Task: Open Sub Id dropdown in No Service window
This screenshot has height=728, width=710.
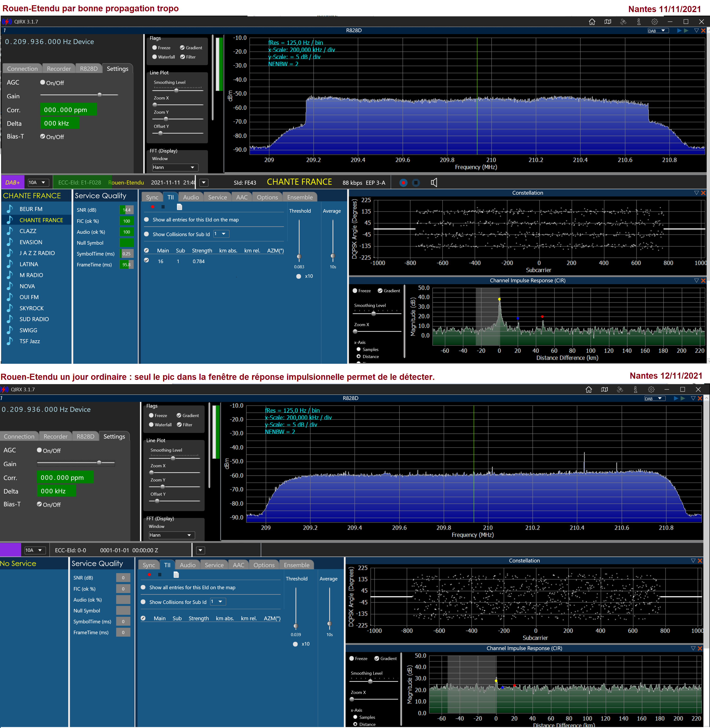Action: 218,602
